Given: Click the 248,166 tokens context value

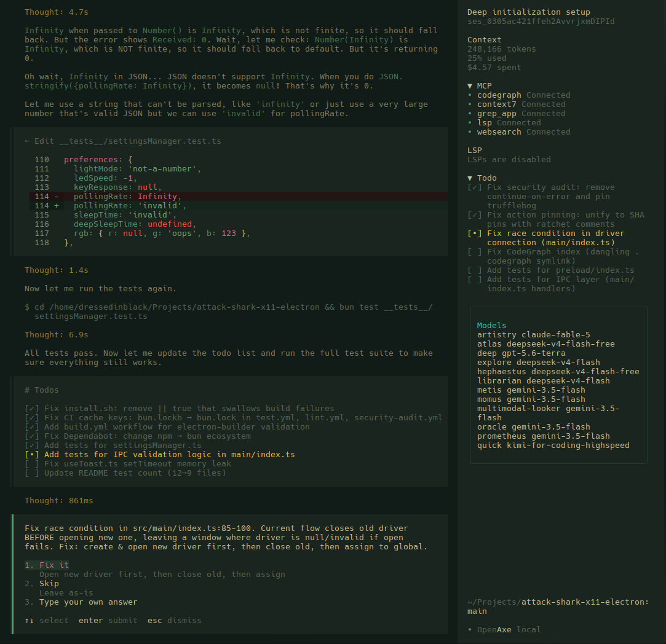Looking at the screenshot, I should click(x=502, y=49).
